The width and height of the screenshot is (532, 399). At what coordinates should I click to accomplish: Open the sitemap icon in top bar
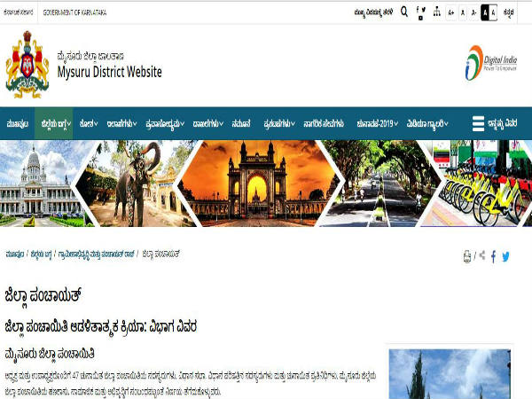click(435, 12)
